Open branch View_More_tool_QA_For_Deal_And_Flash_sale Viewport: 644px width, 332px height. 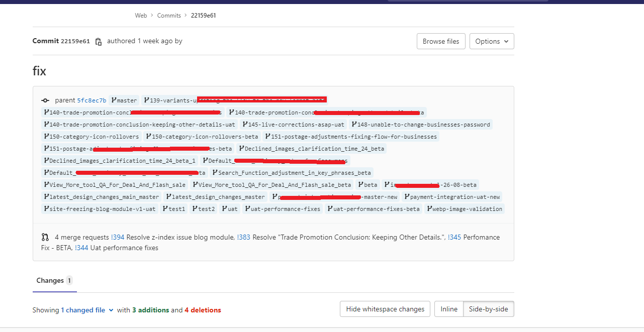coord(115,185)
